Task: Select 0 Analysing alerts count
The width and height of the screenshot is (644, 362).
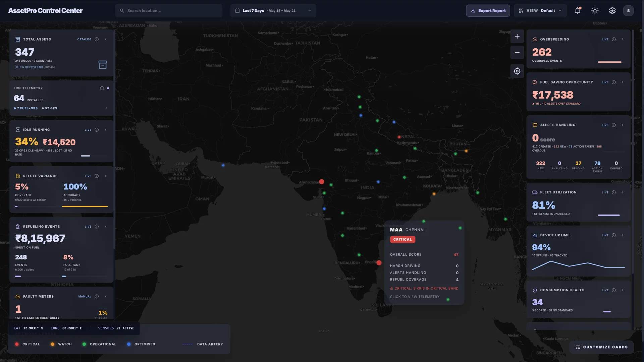Action: [559, 165]
